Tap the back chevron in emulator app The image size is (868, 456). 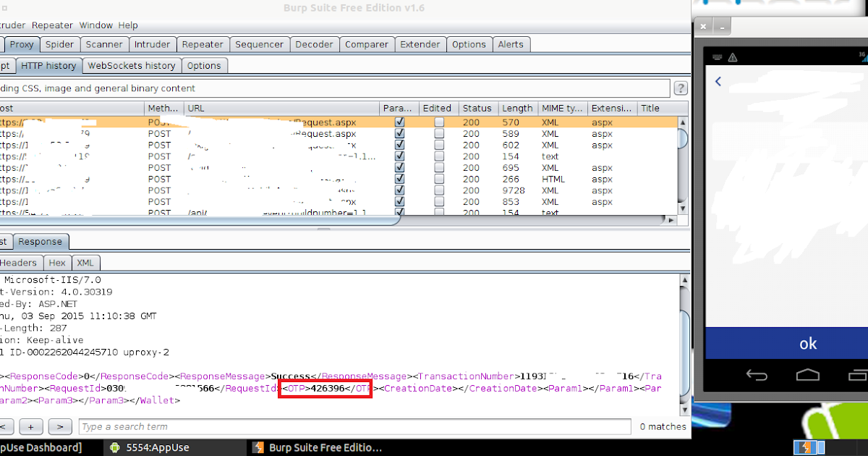[x=718, y=81]
